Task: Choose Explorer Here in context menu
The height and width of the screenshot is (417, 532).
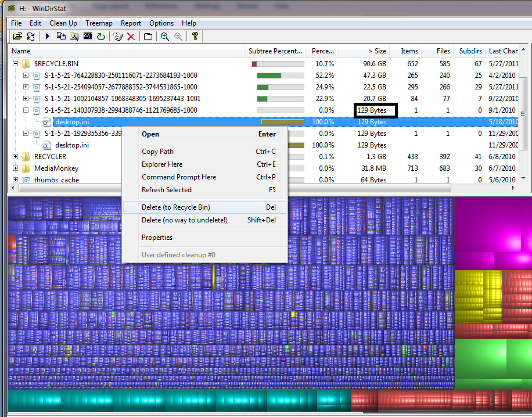Action: click(205, 164)
